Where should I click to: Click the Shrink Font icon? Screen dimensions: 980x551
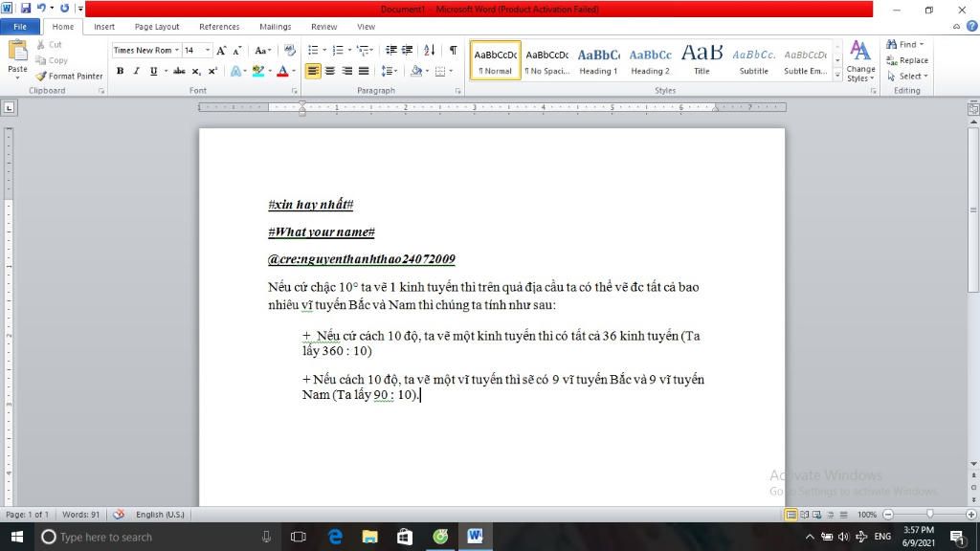point(237,50)
